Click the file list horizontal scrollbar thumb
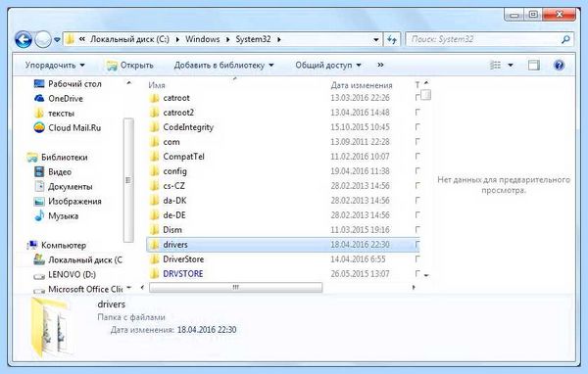588x374 pixels. (235, 288)
